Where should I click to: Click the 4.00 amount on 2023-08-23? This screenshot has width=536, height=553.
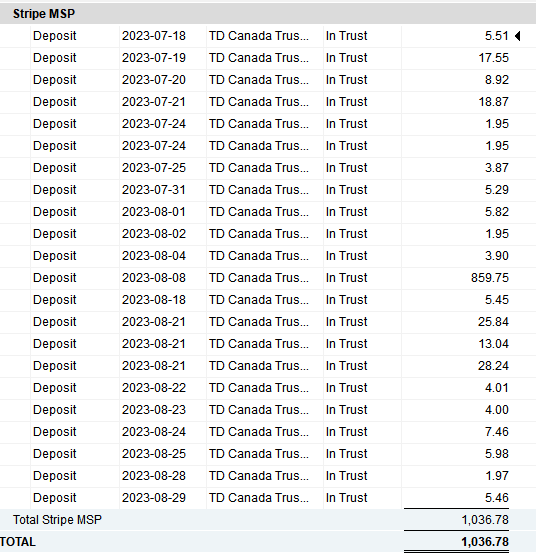(x=497, y=410)
